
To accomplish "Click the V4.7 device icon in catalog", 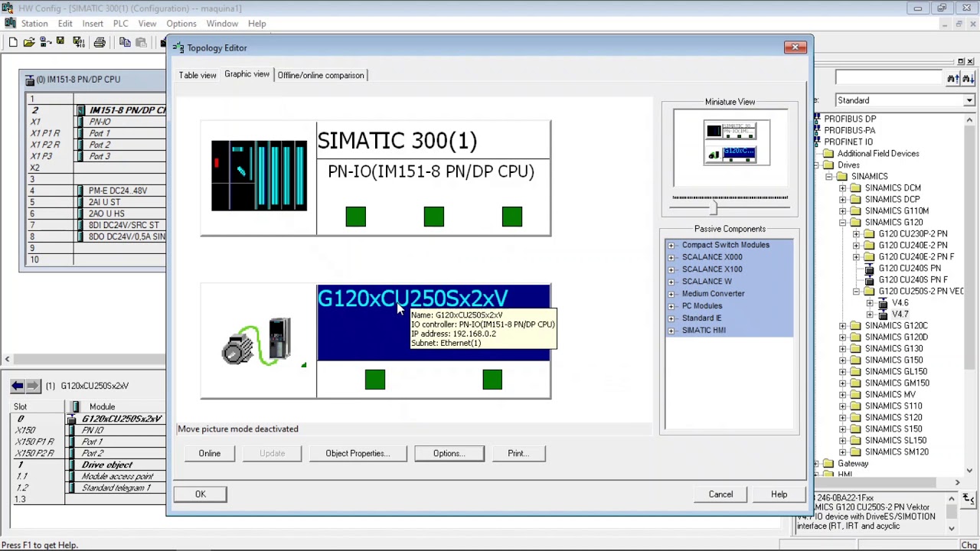I will [x=883, y=315].
